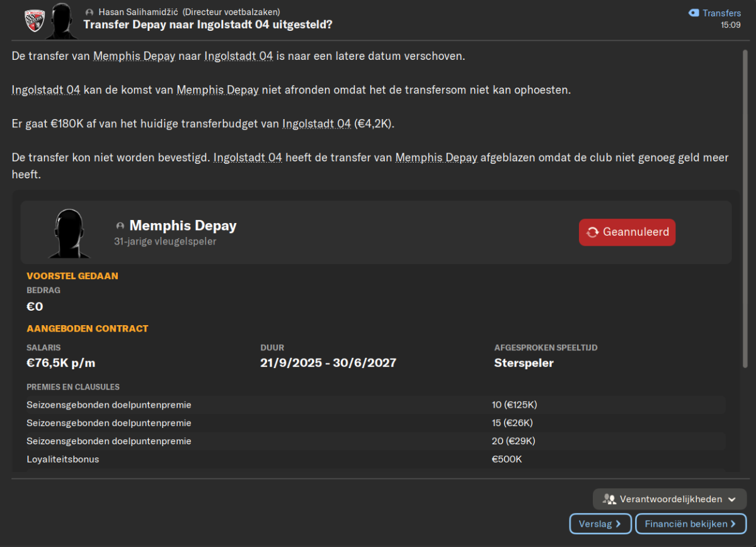This screenshot has height=547, width=756.
Task: Click Memphis Depay silhouette photo in card
Action: (x=69, y=233)
